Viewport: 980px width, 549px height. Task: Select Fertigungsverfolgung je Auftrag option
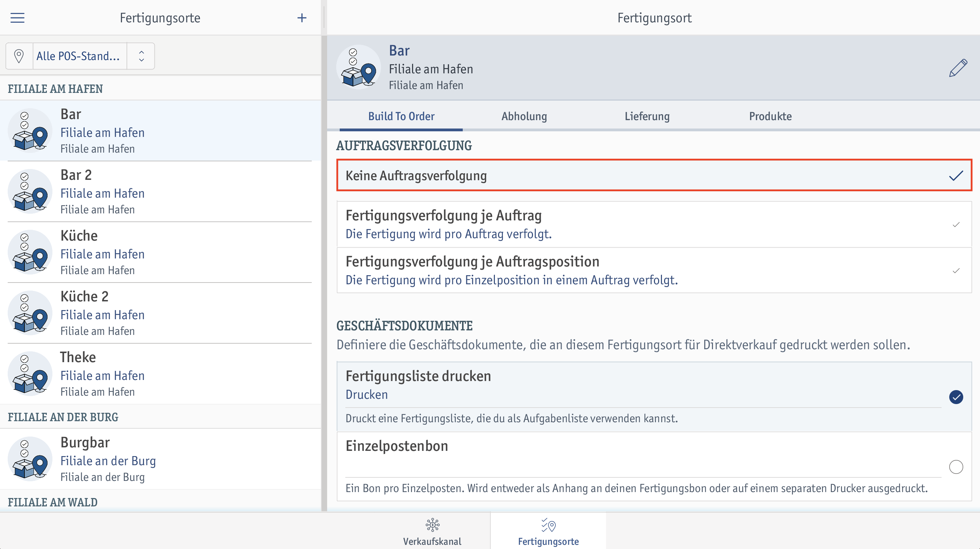[654, 224]
